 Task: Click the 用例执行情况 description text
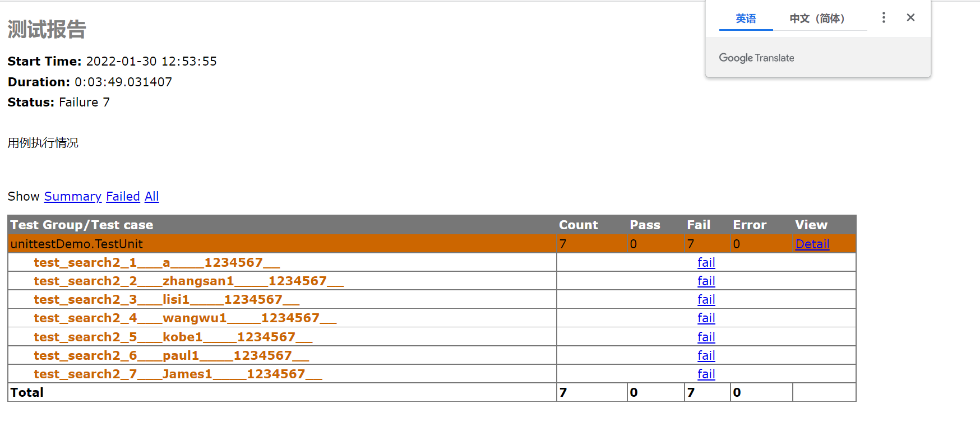click(x=43, y=143)
